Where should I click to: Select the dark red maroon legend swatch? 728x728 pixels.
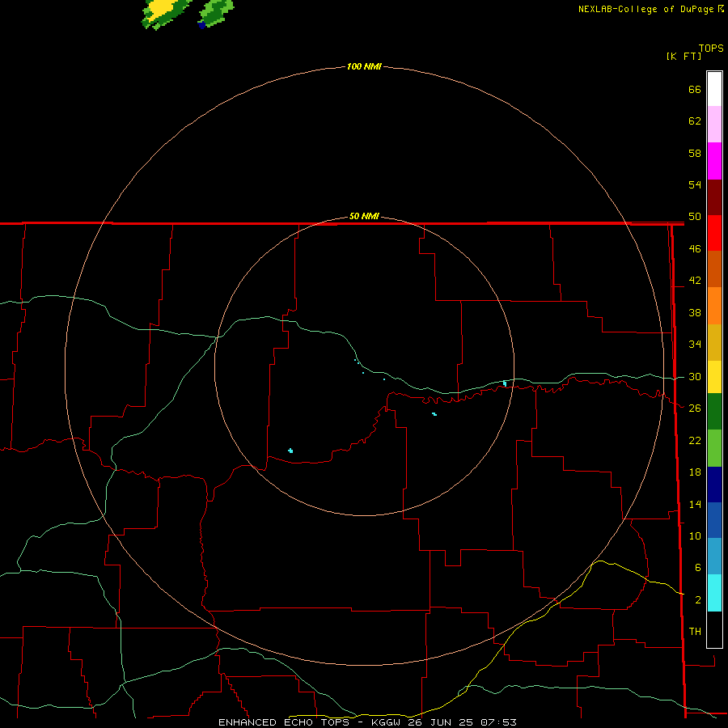714,198
